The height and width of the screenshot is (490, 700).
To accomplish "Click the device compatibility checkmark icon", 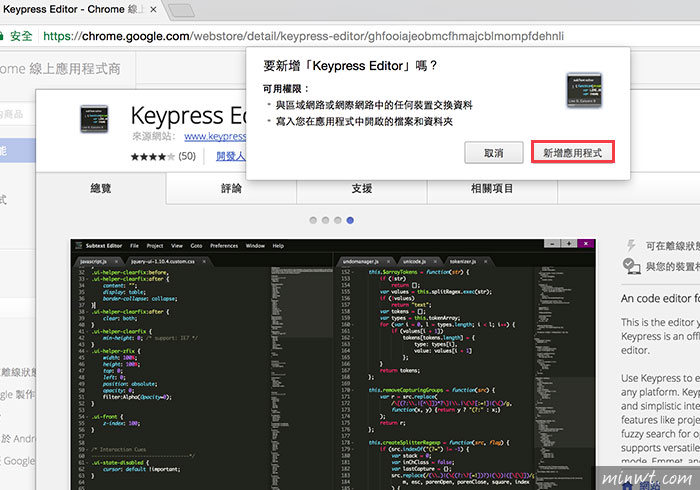I will [631, 266].
